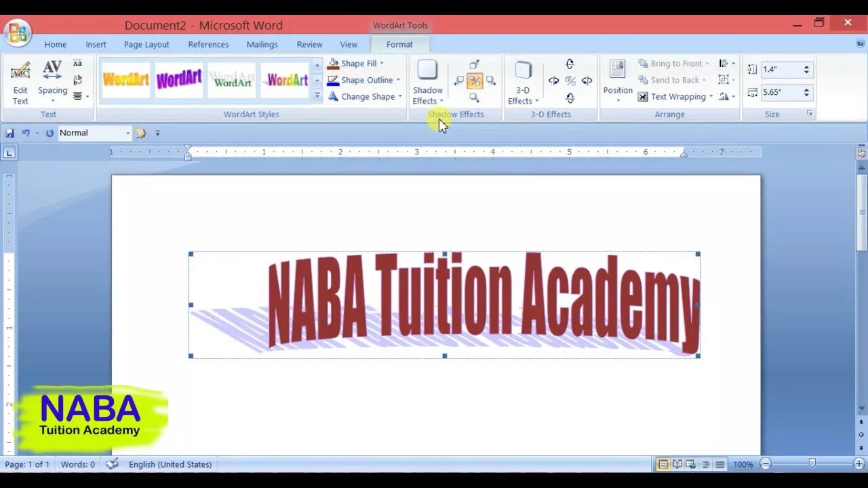Switch to the Mailings tab
The height and width of the screenshot is (488, 868).
pyautogui.click(x=262, y=44)
